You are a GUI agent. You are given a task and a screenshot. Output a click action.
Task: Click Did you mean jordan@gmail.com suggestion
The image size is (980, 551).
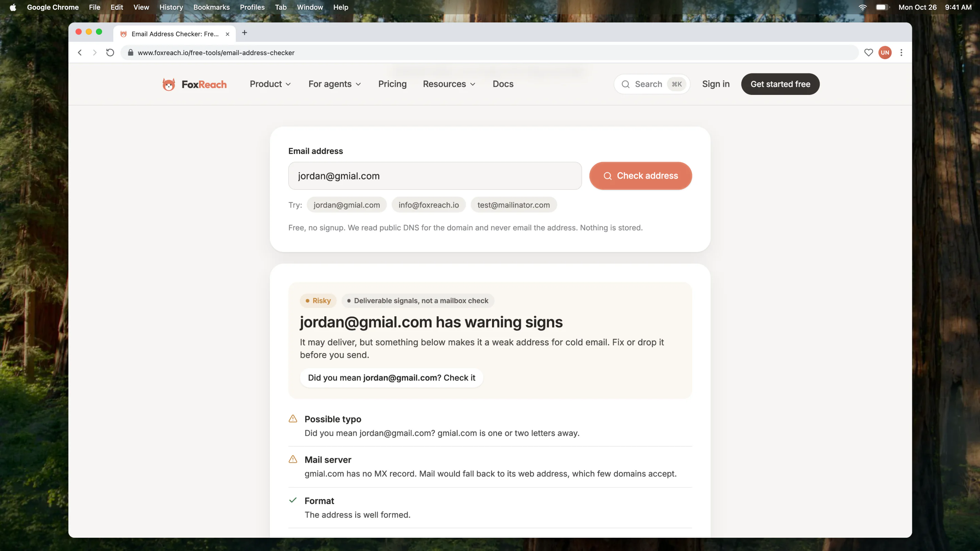391,378
